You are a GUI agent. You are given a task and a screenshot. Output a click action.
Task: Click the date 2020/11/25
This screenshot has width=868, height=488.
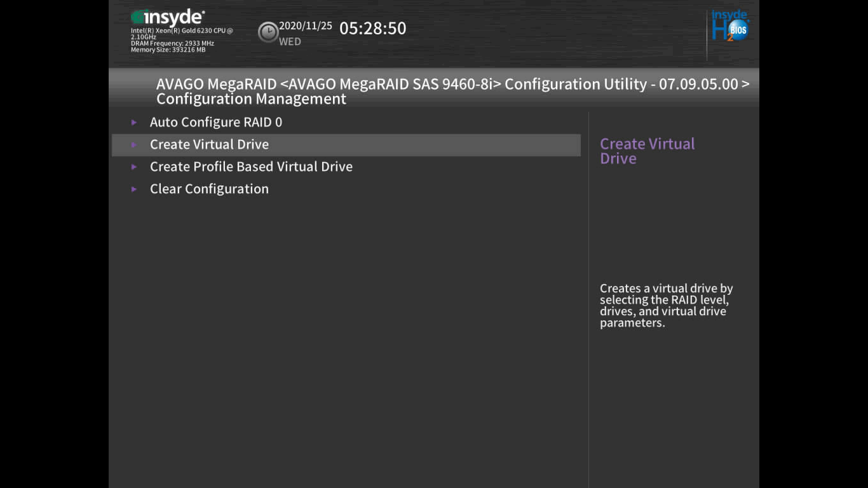click(x=306, y=26)
